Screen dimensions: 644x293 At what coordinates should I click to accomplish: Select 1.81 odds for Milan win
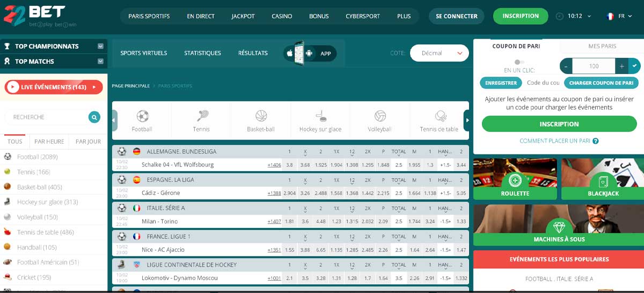click(x=290, y=221)
